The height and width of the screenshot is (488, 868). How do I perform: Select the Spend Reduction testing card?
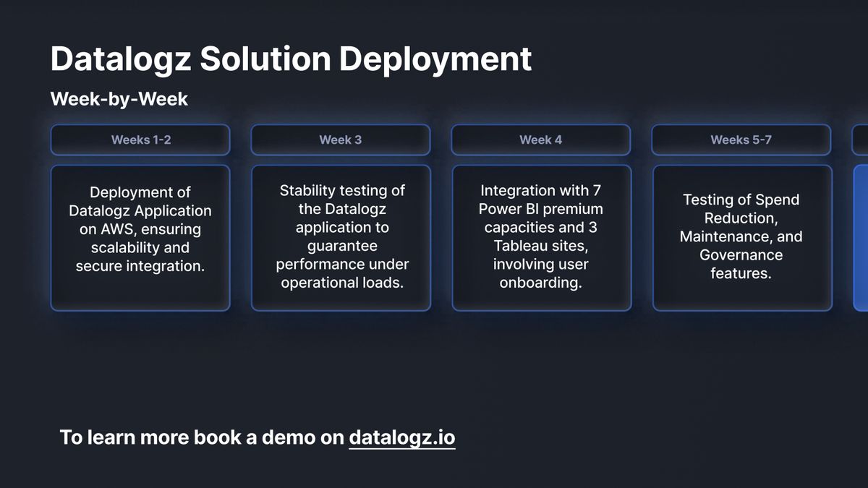[x=741, y=237]
